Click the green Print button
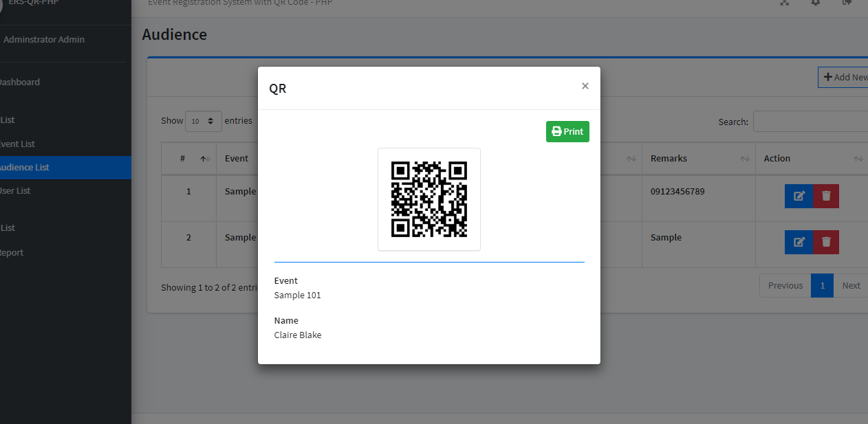This screenshot has width=868, height=424. click(567, 131)
